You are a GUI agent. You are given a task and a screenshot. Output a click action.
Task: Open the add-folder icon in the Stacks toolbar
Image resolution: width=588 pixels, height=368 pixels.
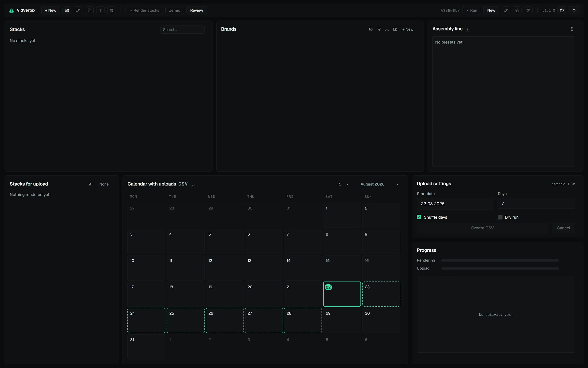(x=67, y=10)
